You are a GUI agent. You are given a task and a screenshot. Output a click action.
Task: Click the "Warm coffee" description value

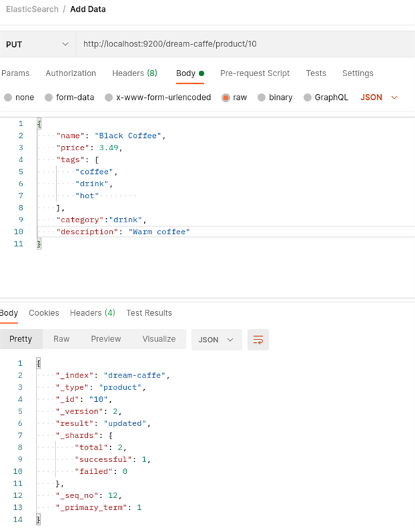pos(159,232)
